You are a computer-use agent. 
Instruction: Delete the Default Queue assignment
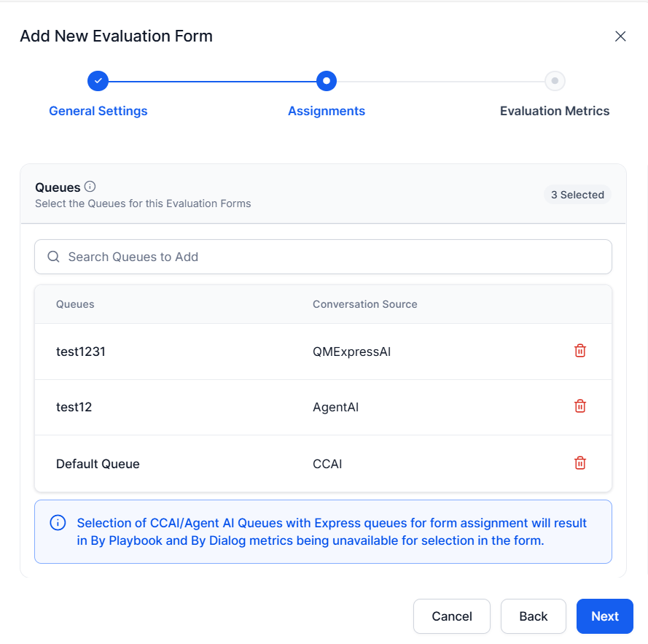coord(580,462)
